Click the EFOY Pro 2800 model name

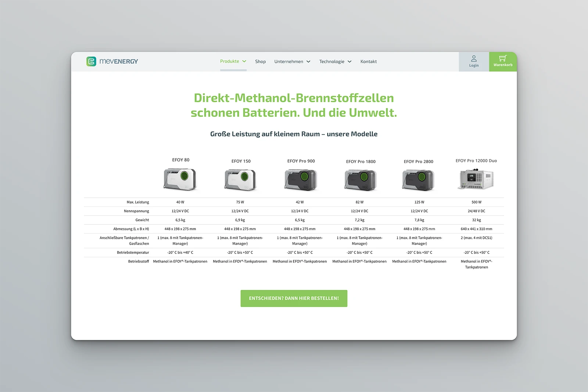(x=419, y=162)
